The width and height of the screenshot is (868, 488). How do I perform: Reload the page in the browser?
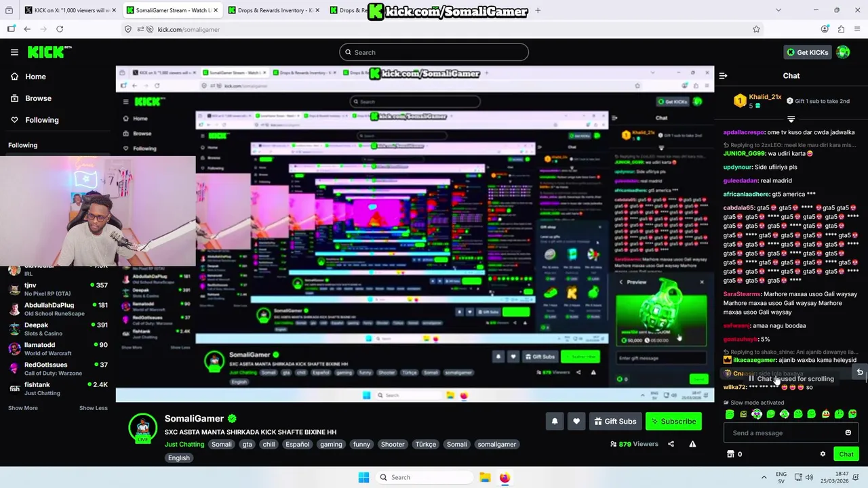tap(60, 29)
